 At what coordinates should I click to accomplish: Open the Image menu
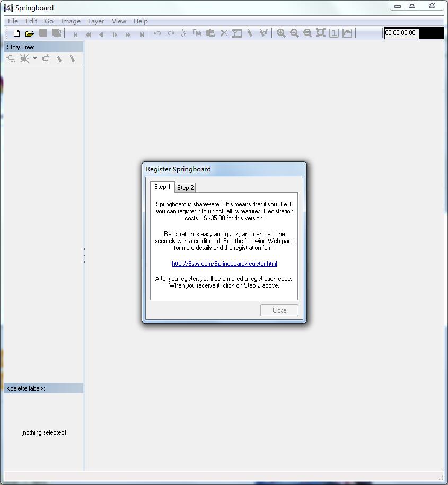[x=71, y=21]
